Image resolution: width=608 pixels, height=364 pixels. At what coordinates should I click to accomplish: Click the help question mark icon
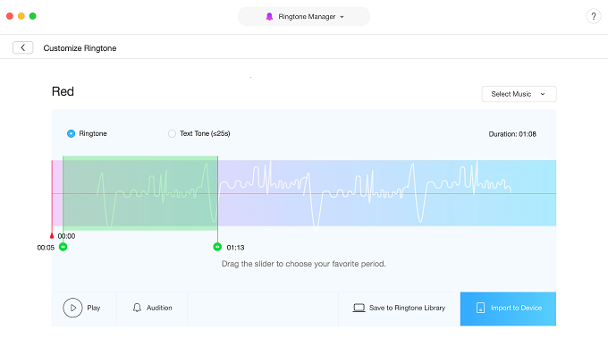point(593,16)
